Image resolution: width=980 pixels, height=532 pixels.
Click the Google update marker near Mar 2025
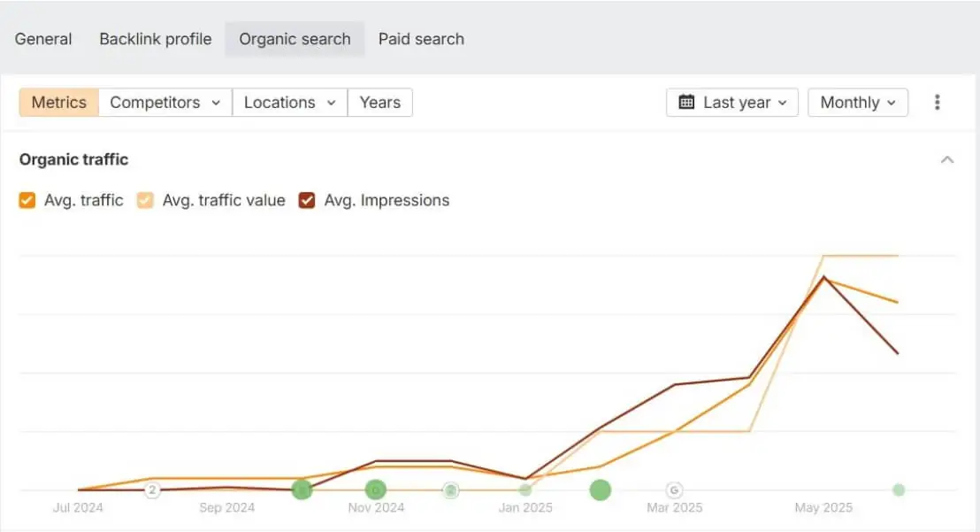[675, 489]
